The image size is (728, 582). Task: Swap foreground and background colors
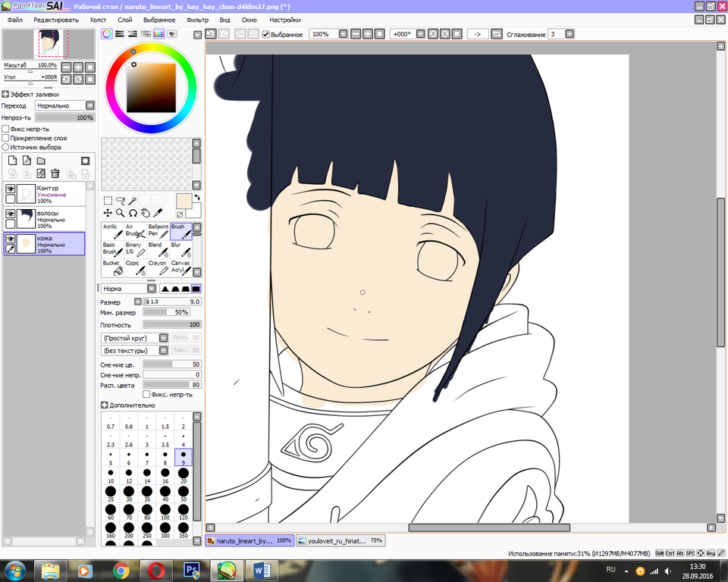click(197, 198)
